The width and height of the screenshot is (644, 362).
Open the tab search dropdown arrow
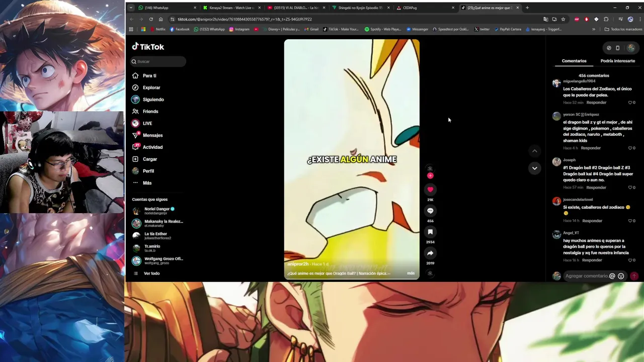[x=131, y=8]
